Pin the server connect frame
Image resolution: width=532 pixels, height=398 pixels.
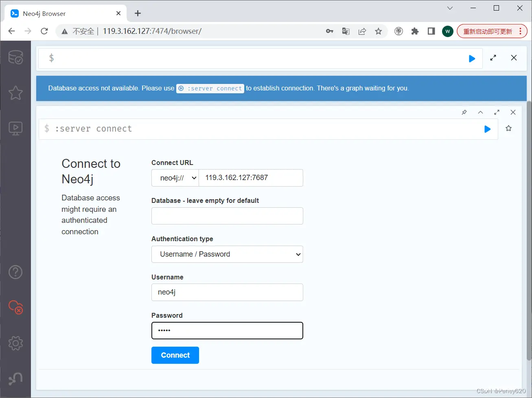coord(464,112)
